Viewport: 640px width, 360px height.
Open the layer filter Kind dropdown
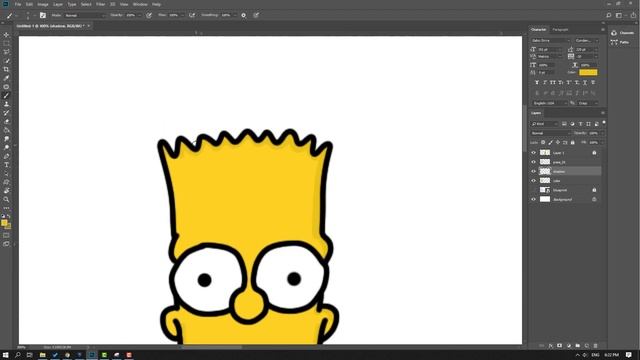tap(544, 124)
